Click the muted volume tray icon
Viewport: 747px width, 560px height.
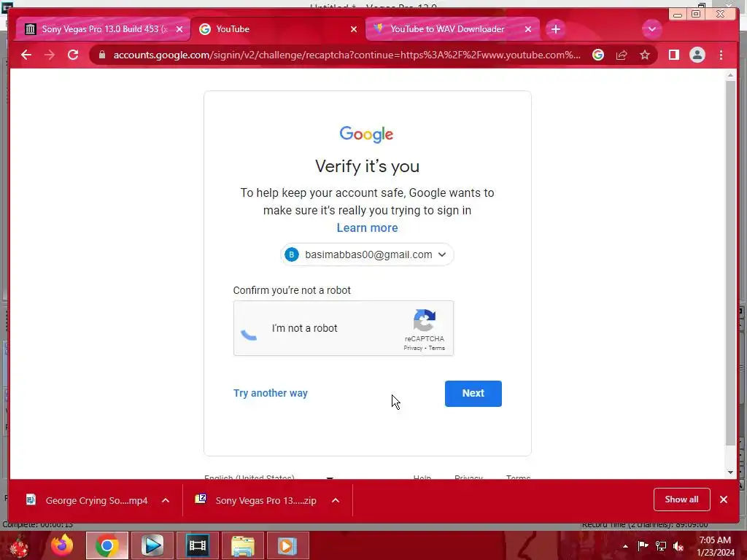coord(678,546)
